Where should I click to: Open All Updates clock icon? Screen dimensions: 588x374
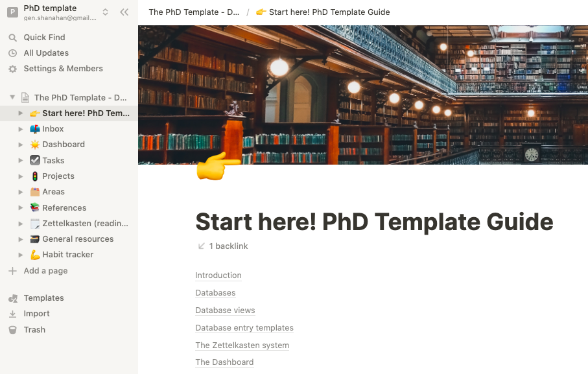pos(12,53)
